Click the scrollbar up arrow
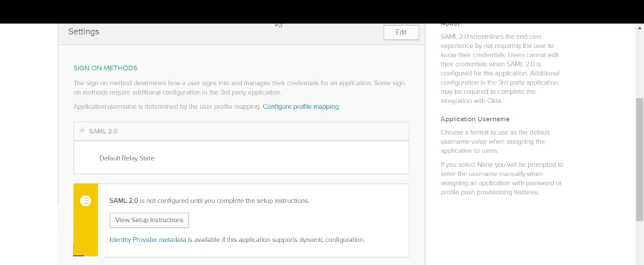This screenshot has height=265, width=644. click(640, 28)
